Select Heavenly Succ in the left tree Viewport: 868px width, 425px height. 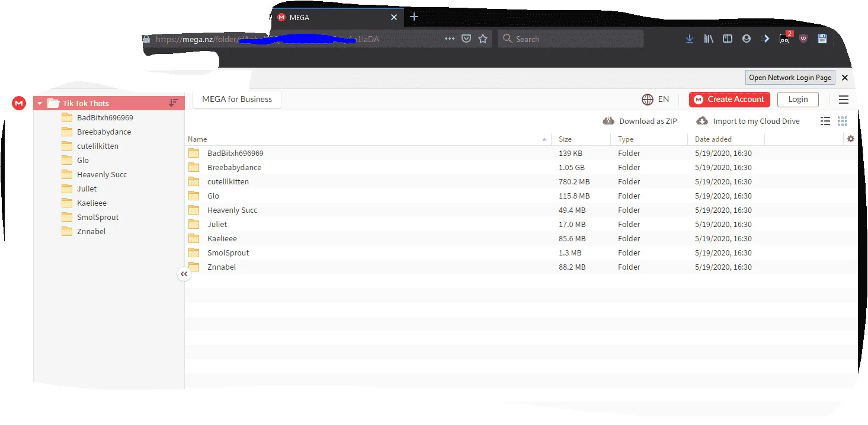101,174
